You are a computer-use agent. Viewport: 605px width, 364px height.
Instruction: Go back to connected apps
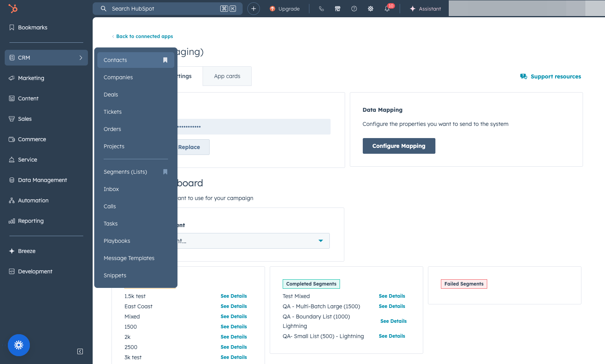[143, 36]
